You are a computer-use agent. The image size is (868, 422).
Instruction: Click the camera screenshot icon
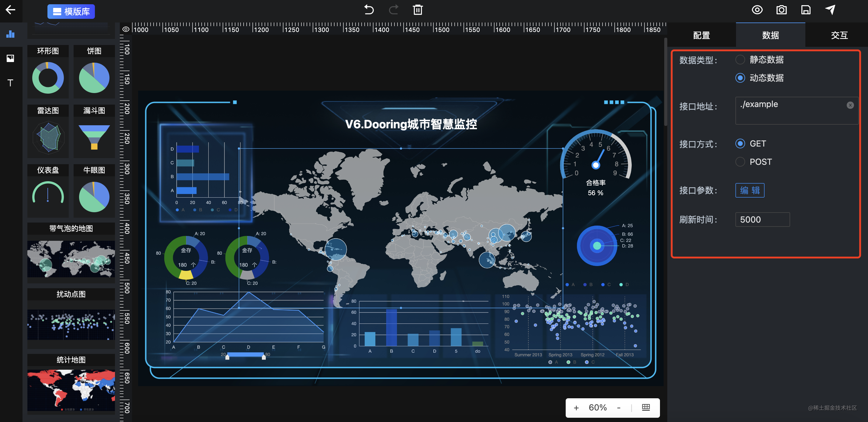pyautogui.click(x=781, y=10)
